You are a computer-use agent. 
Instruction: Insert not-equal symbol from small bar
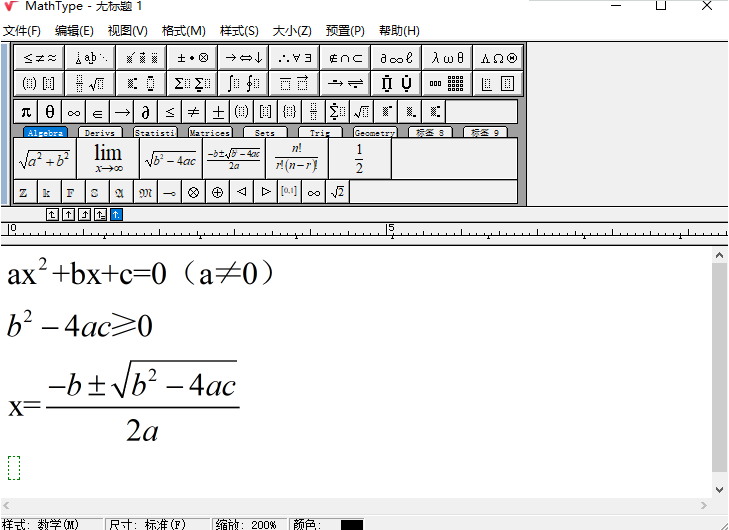coord(193,112)
